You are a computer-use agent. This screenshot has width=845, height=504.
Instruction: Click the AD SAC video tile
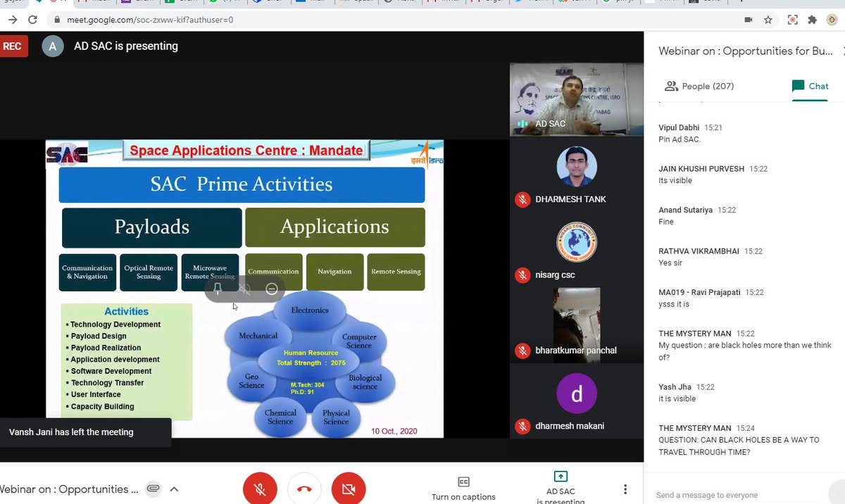click(x=576, y=99)
